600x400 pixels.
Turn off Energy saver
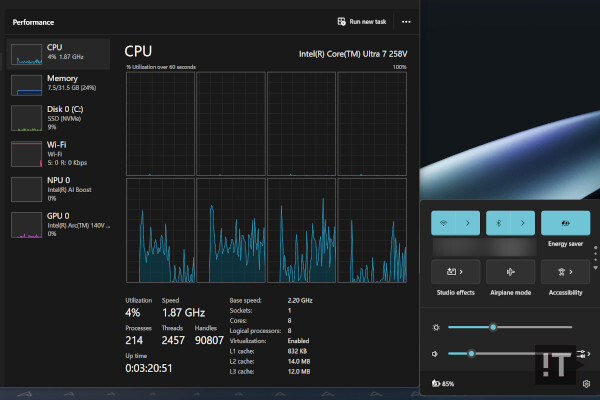tap(565, 223)
